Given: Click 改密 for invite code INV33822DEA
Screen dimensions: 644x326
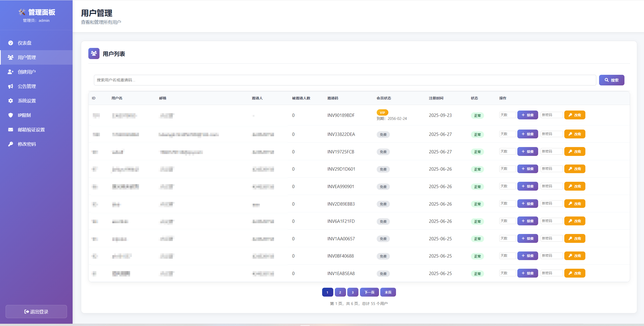Looking at the screenshot, I should [x=575, y=134].
